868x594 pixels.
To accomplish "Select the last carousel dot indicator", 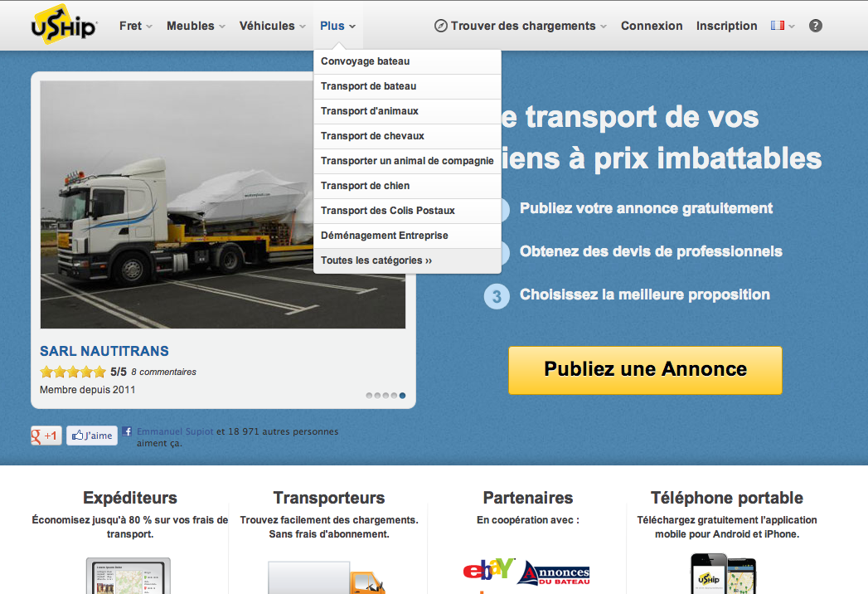I will point(403,396).
